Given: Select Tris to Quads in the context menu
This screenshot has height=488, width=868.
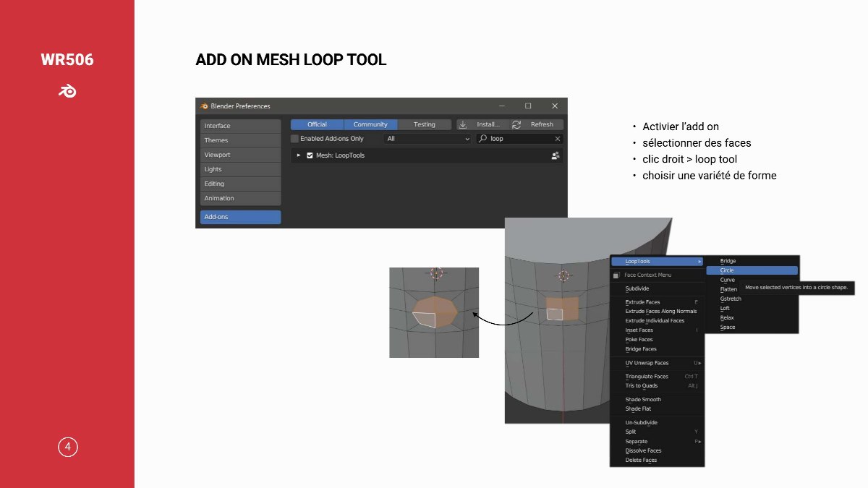Looking at the screenshot, I should coord(658,385).
